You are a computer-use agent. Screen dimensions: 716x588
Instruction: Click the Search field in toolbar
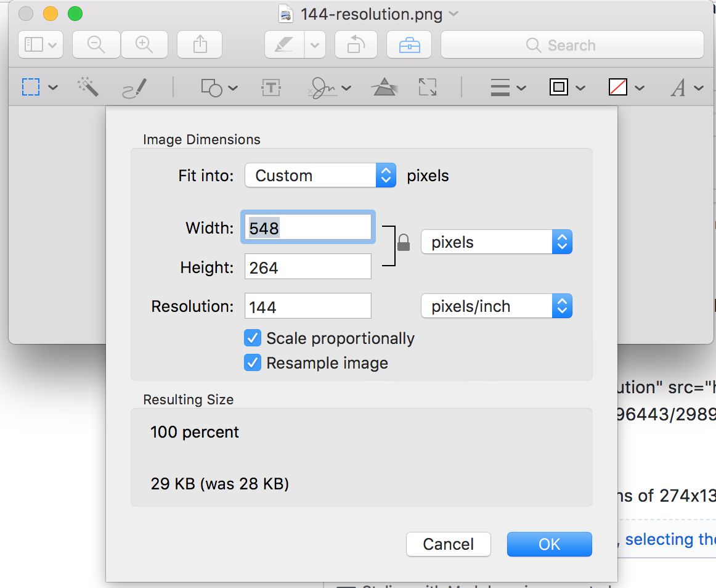click(x=572, y=45)
